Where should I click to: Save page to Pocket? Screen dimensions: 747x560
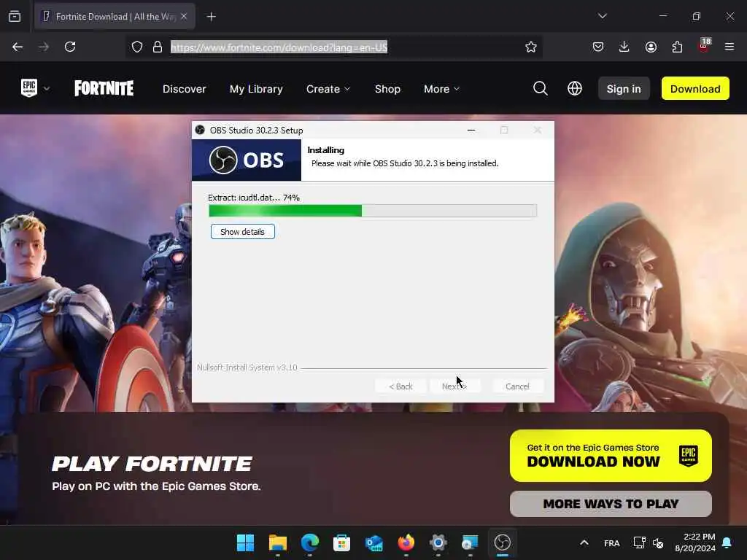[598, 47]
